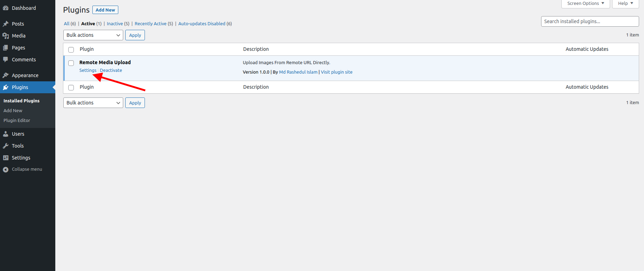Screen dimensions: 644x271
Task: Deactivate the Remote Media Upload plugin
Action: 111,70
